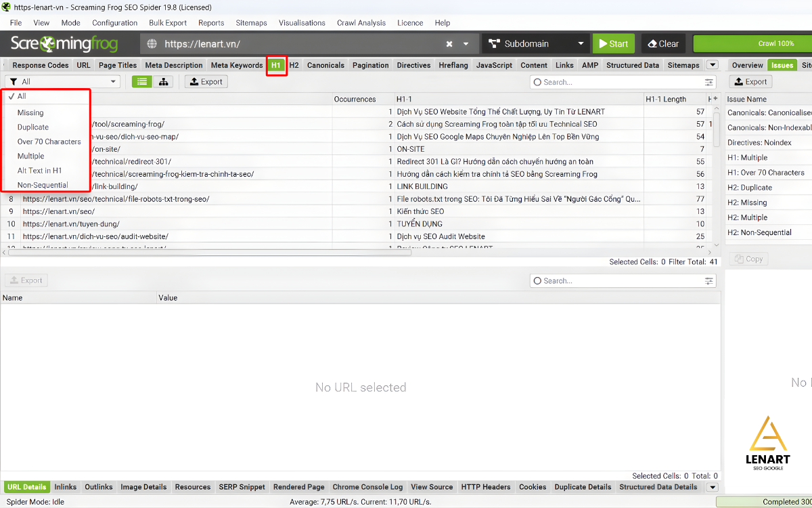Open search filter options icon in top table

708,82
